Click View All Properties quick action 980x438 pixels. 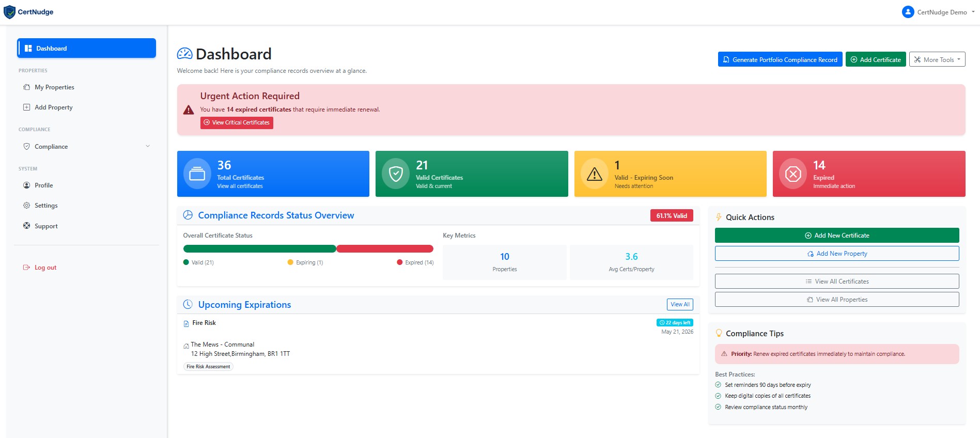(x=837, y=300)
